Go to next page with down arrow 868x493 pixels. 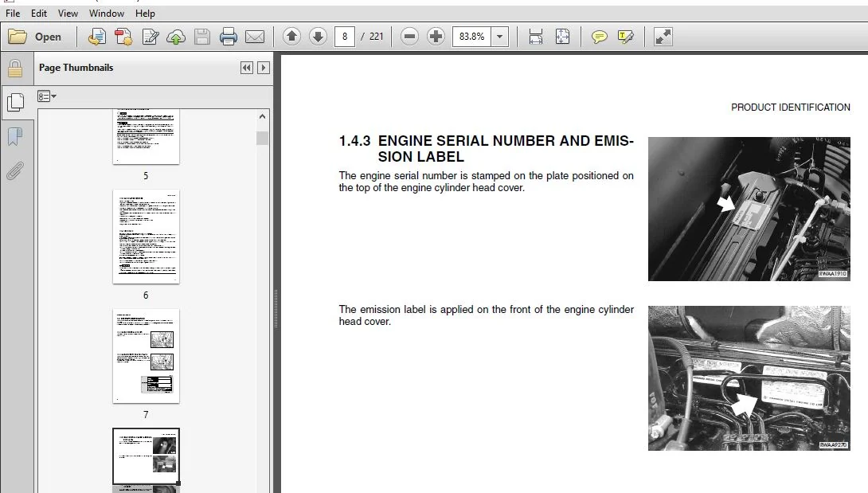point(318,37)
